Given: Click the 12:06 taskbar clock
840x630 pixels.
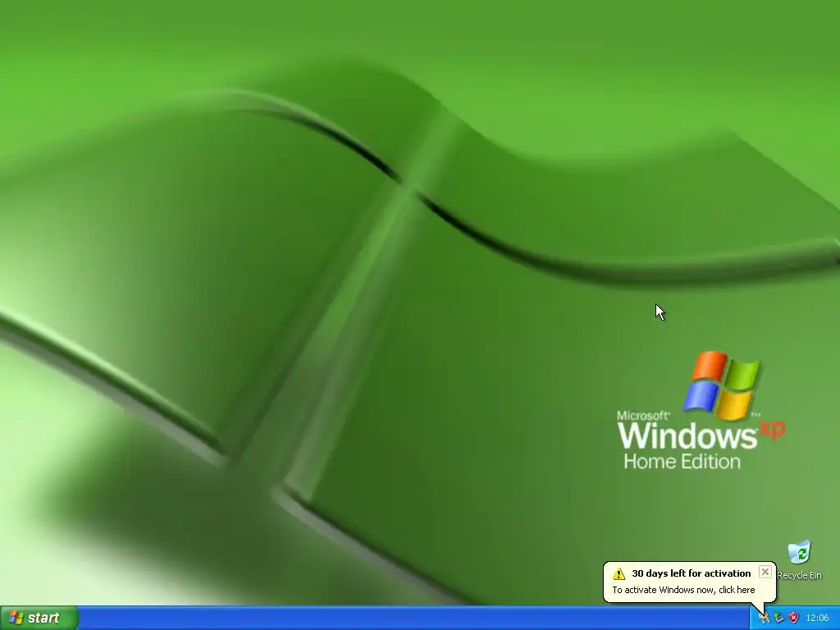Looking at the screenshot, I should click(x=818, y=618).
